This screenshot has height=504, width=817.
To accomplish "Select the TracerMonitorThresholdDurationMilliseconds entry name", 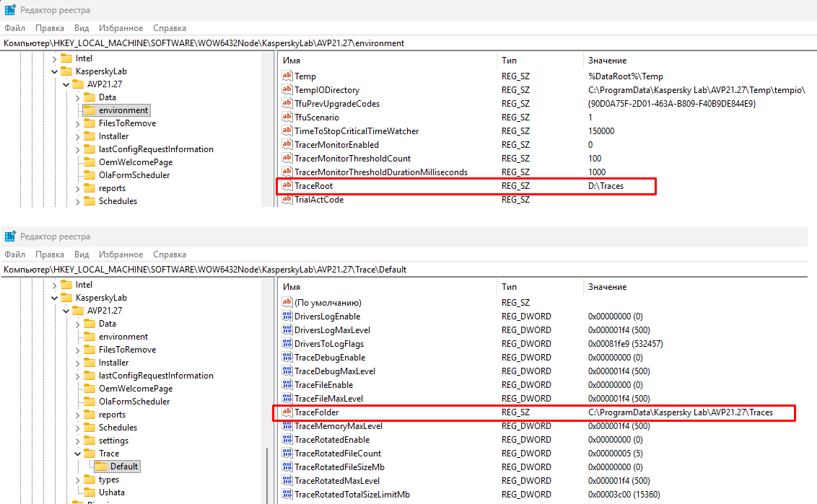I will point(381,172).
